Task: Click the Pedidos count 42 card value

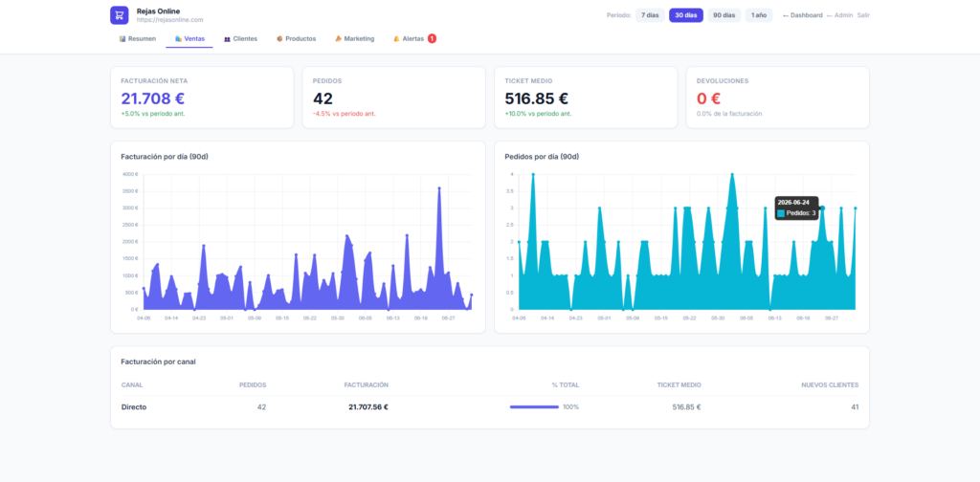Action: pyautogui.click(x=323, y=99)
